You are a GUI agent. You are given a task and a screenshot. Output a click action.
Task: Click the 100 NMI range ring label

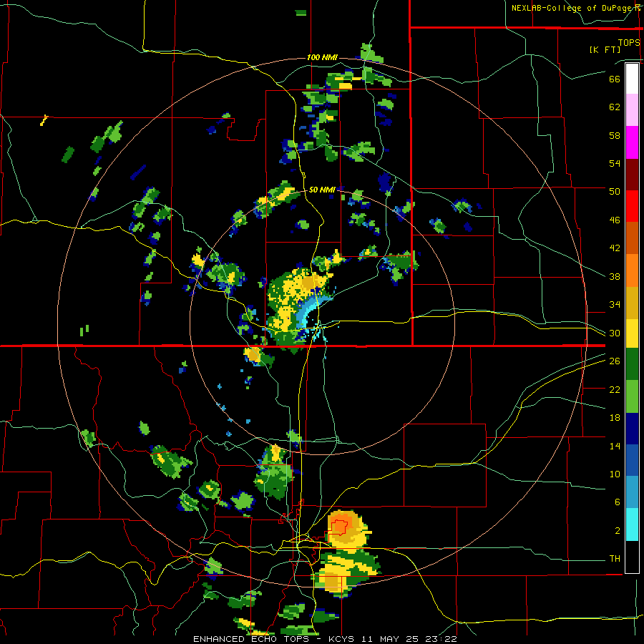pos(322,57)
